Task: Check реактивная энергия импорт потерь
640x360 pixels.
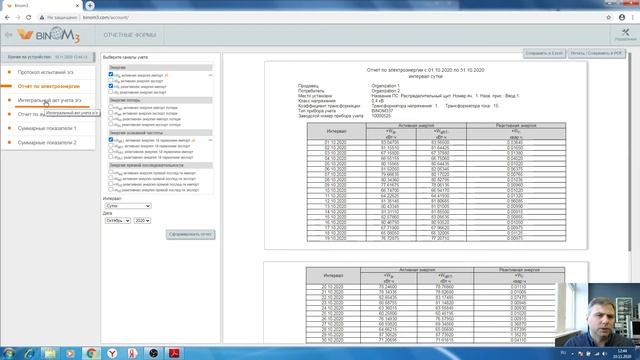Action: (x=111, y=118)
